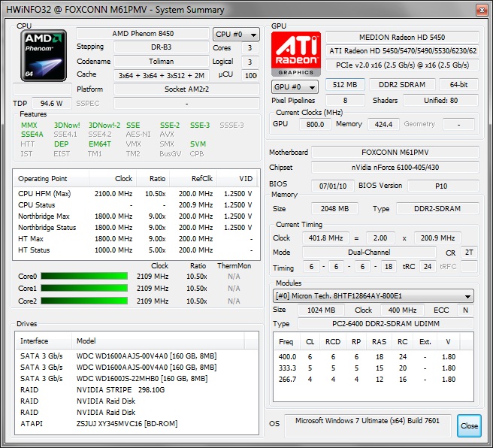
Task: Open the CPU #0 selector dropdown
Action: coord(236,35)
